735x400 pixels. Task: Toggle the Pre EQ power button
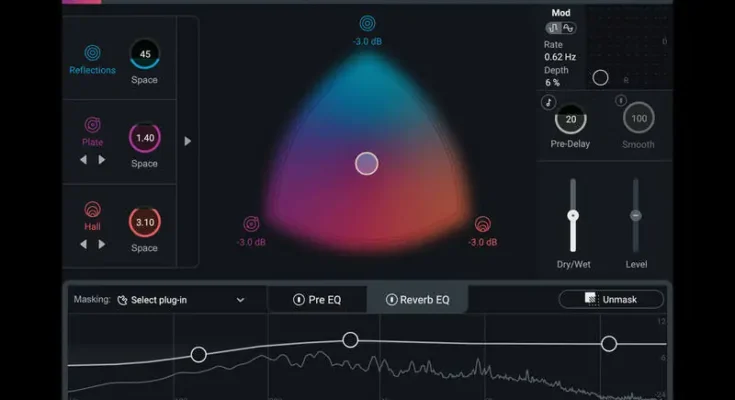[298, 299]
